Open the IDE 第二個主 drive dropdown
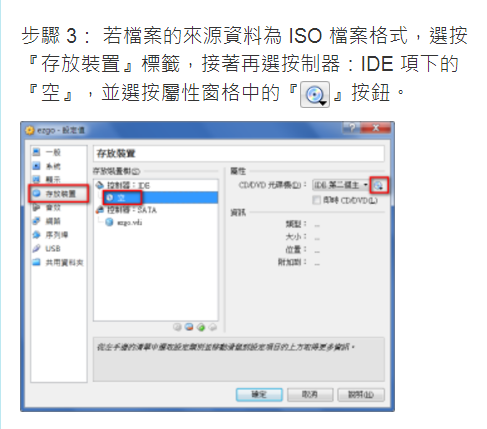This screenshot has height=429, width=487. 341,185
